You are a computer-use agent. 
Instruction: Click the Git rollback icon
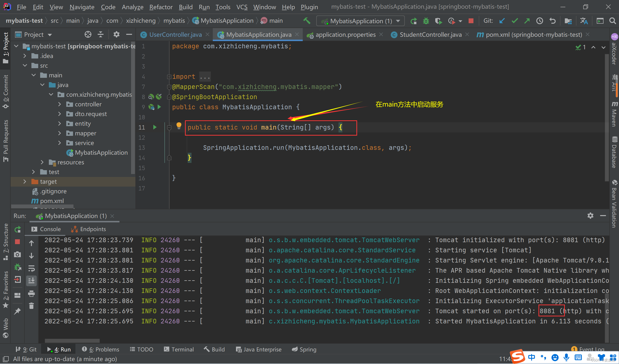tap(553, 21)
